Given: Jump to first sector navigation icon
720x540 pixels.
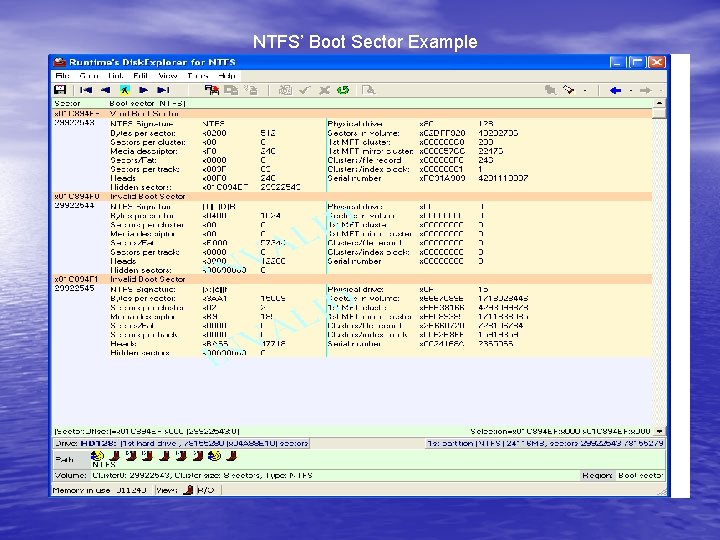Looking at the screenshot, I should point(88,89).
